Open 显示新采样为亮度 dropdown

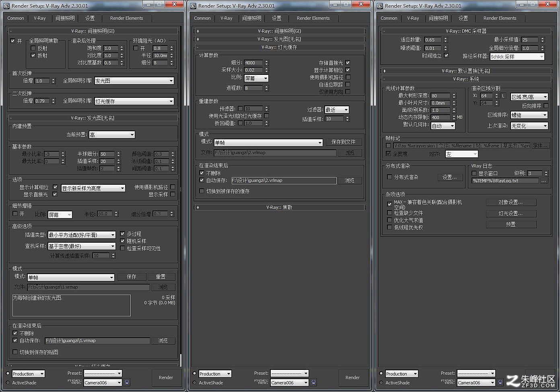93,188
